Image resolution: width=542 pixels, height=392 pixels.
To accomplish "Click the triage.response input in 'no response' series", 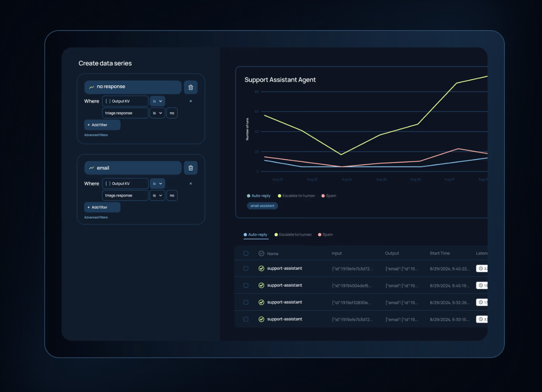I will click(x=125, y=113).
